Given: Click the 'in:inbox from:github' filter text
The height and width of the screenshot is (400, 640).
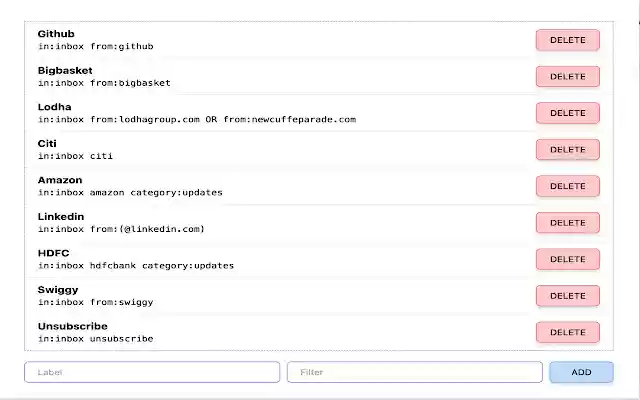Looking at the screenshot, I should (96, 47).
